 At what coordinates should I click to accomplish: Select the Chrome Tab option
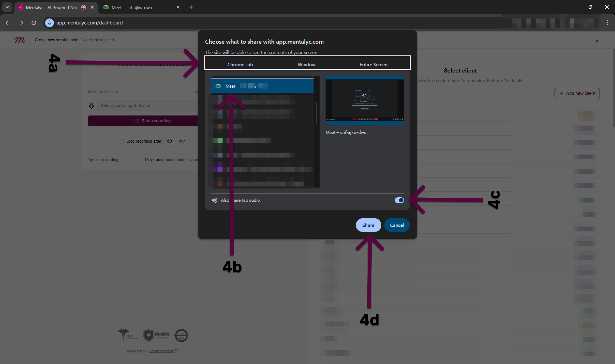[x=240, y=65]
